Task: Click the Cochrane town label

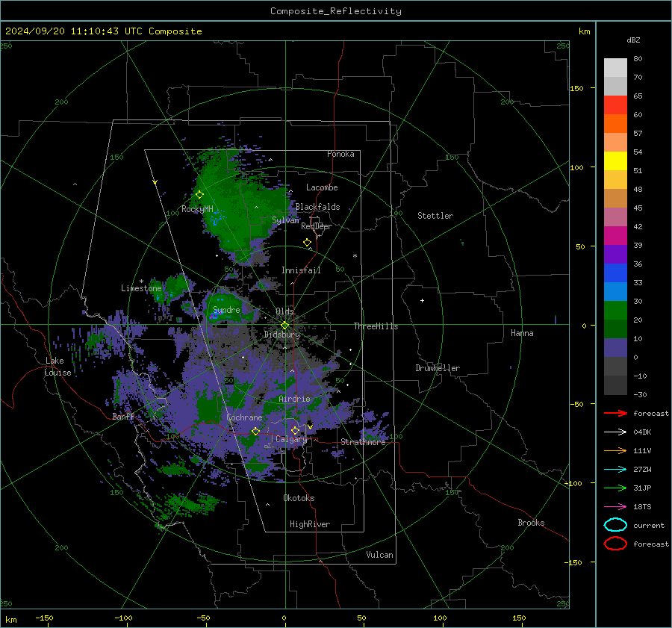Action: point(244,417)
